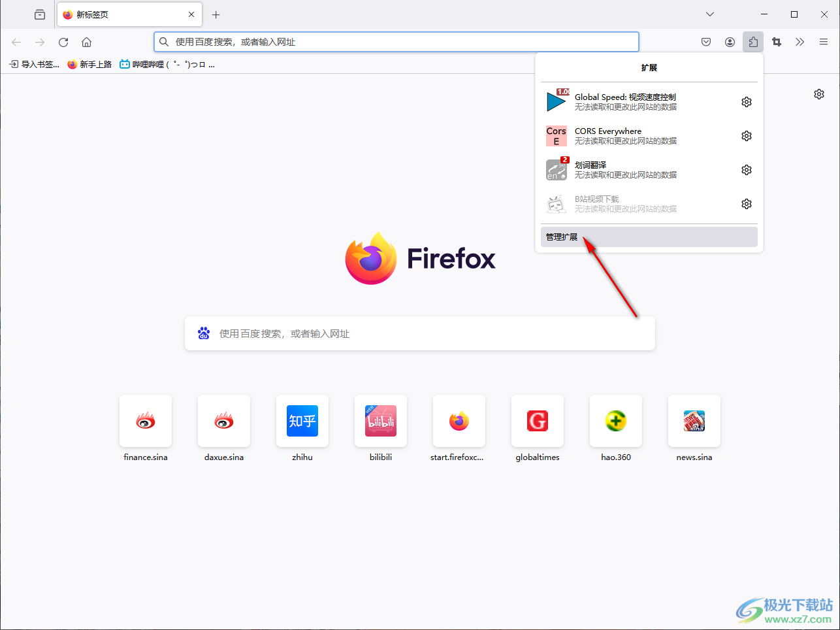The height and width of the screenshot is (630, 840).
Task: Open the home page
Action: pyautogui.click(x=86, y=42)
